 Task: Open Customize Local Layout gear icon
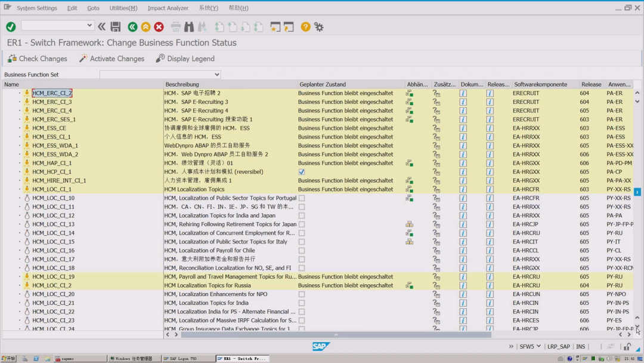click(318, 27)
